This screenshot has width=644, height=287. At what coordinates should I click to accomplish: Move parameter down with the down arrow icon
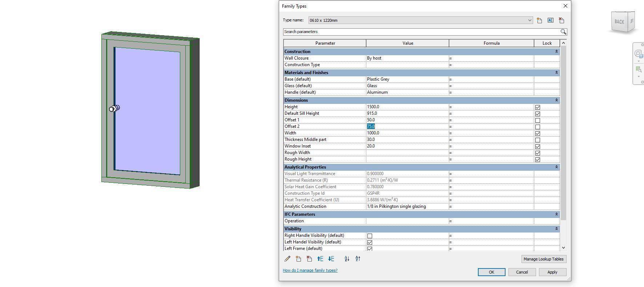tap(331, 259)
